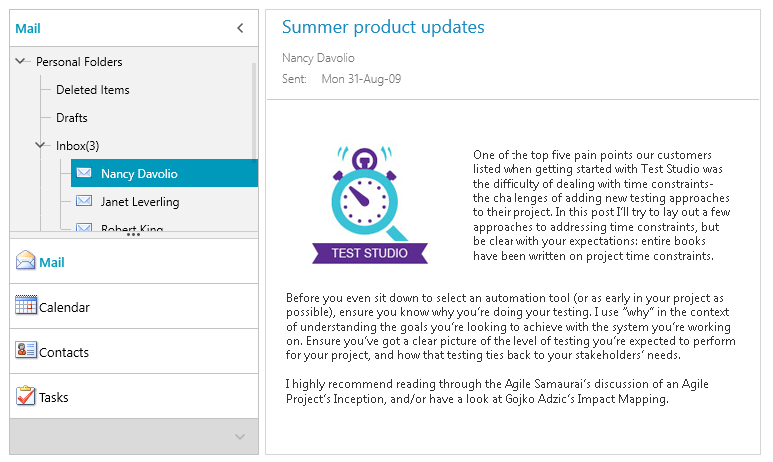The height and width of the screenshot is (462, 773).
Task: Collapse the Inbox(3) folder arrow
Action: pyautogui.click(x=41, y=146)
